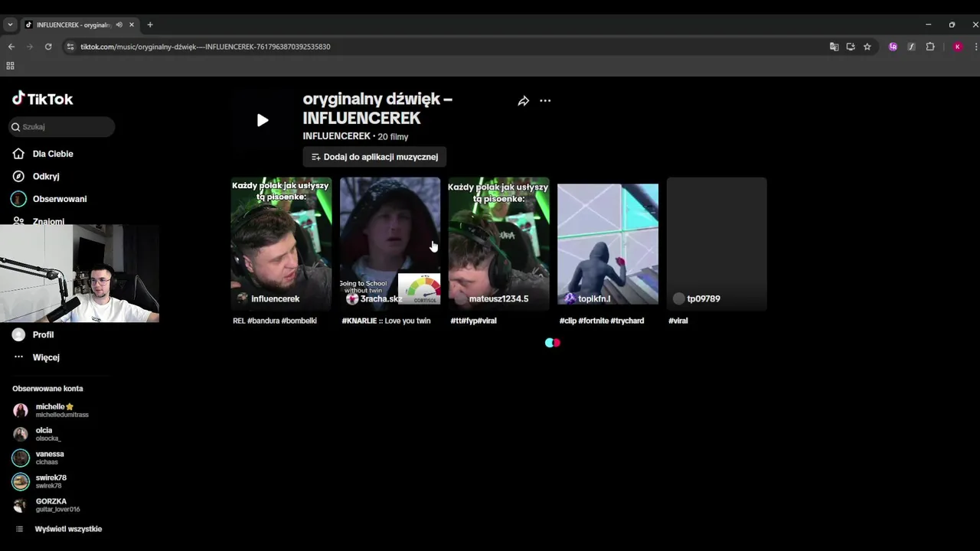Click the Profil avatar icon
Screen dimensions: 980x551
pos(18,334)
